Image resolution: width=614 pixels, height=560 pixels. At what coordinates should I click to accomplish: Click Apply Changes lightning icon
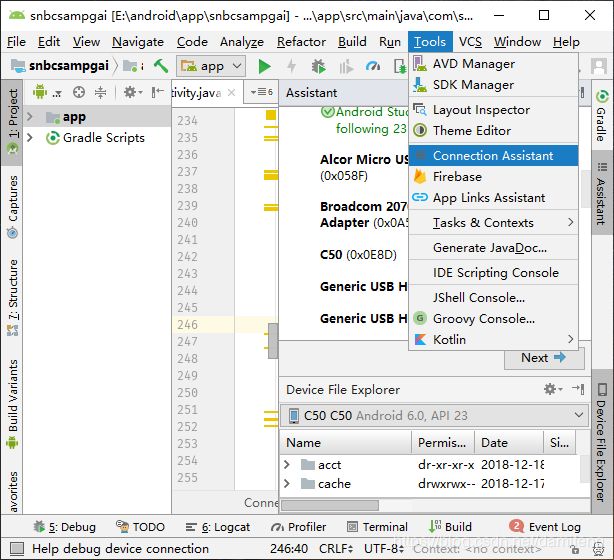coord(291,67)
